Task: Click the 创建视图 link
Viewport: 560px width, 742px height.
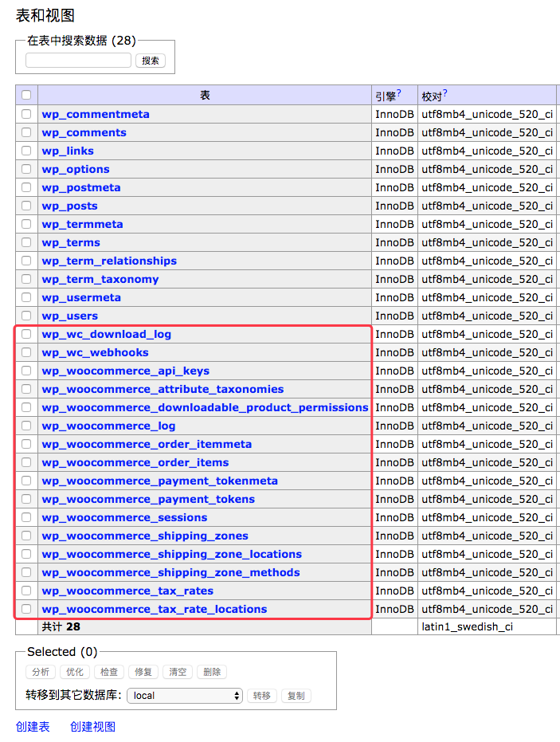Action: [92, 726]
